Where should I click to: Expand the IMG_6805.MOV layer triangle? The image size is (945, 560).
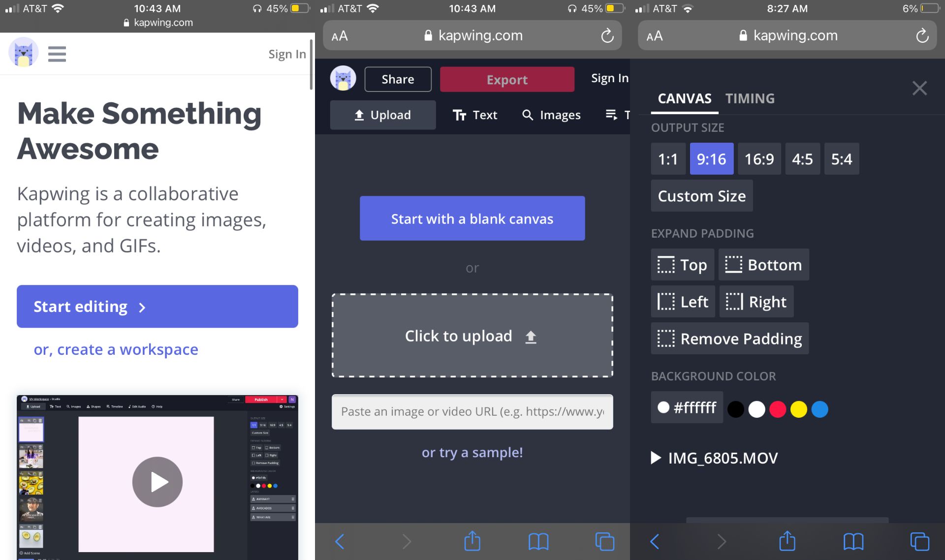tap(656, 458)
